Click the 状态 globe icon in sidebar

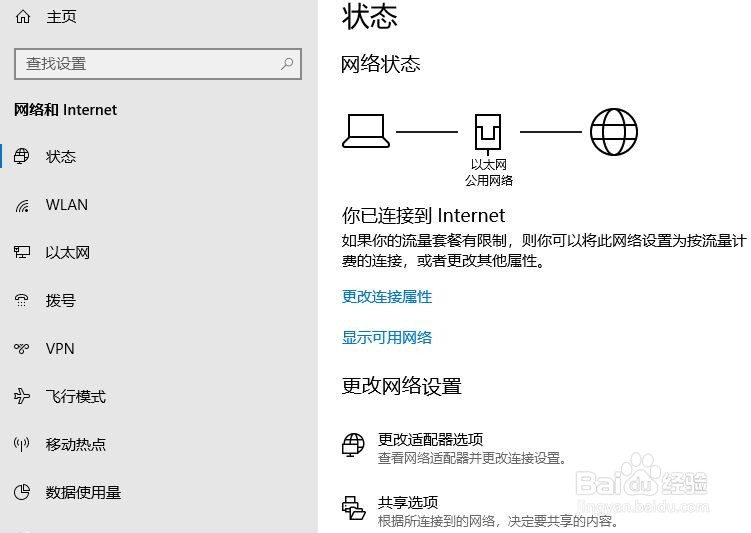(22, 156)
